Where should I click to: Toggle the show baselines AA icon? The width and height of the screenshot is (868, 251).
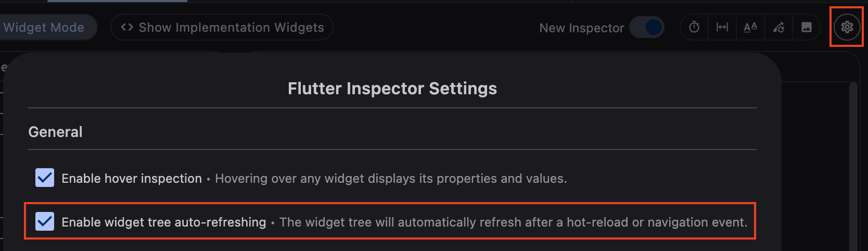tap(750, 27)
